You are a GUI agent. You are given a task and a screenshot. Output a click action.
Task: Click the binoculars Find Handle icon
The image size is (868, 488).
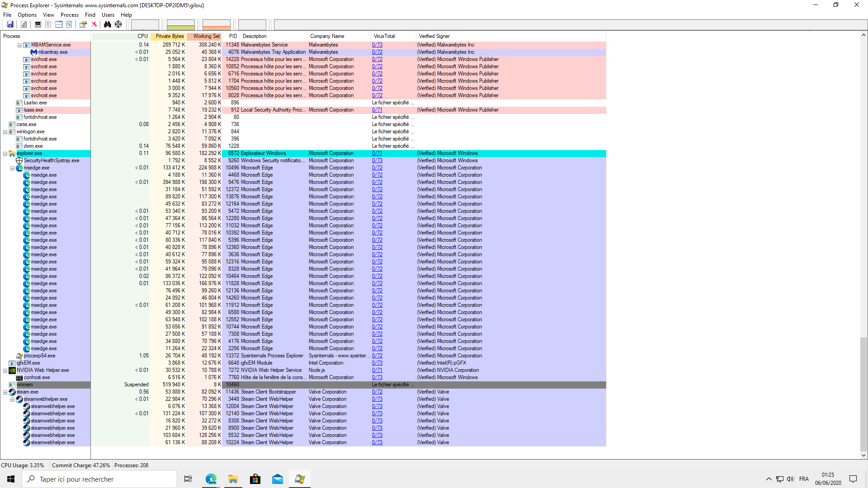[107, 24]
